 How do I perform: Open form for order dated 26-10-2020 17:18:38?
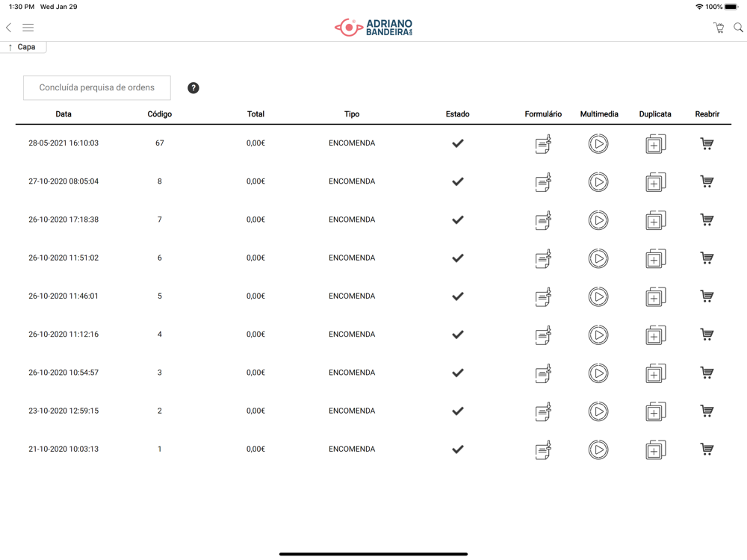pyautogui.click(x=543, y=220)
